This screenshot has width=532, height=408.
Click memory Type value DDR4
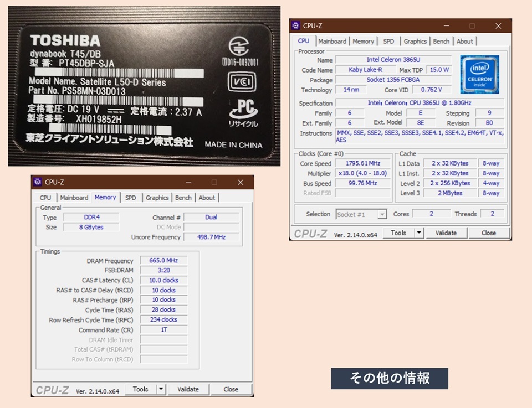pyautogui.click(x=91, y=217)
